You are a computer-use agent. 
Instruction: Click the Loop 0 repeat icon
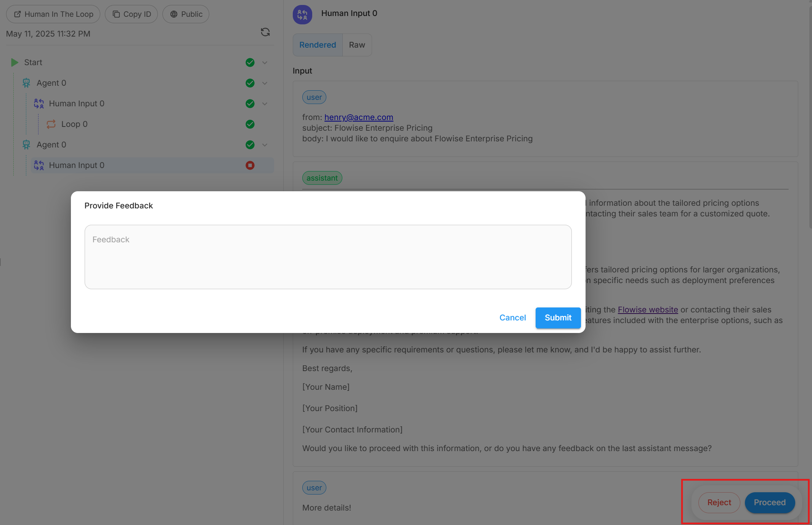(x=51, y=124)
